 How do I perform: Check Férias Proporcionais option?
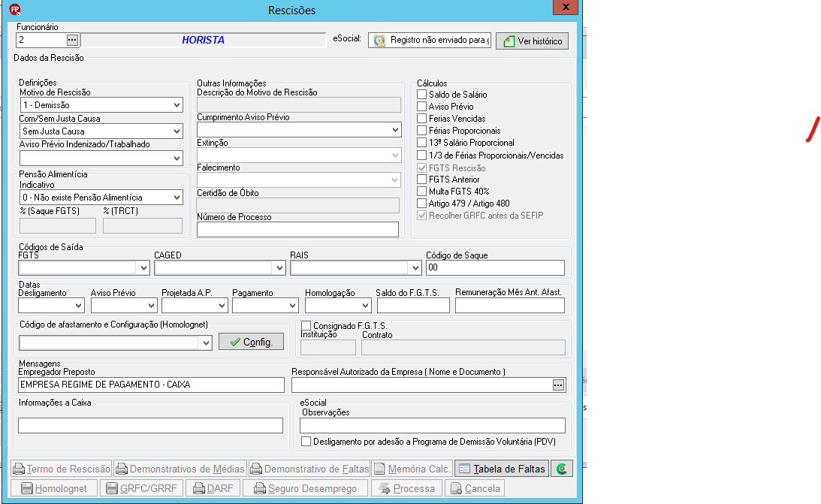coord(421,130)
